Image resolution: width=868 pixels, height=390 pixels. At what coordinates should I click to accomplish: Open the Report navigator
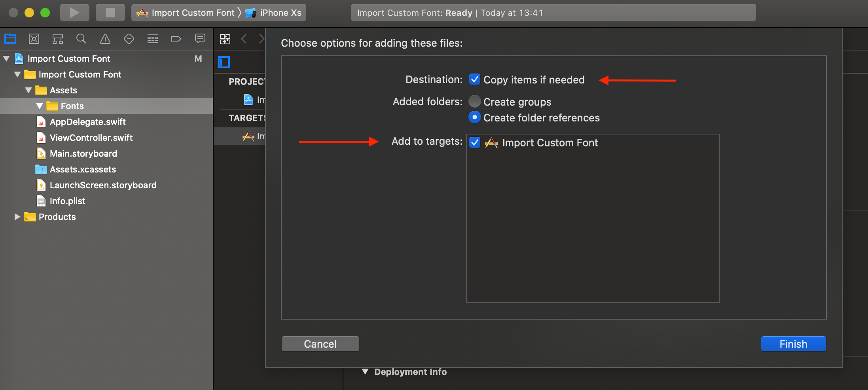(200, 39)
